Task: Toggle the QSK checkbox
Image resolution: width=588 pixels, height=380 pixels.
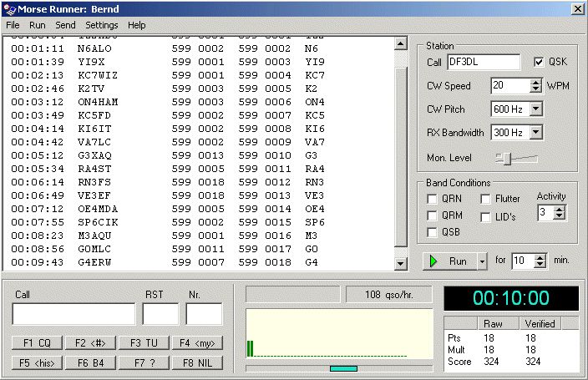Action: point(539,63)
